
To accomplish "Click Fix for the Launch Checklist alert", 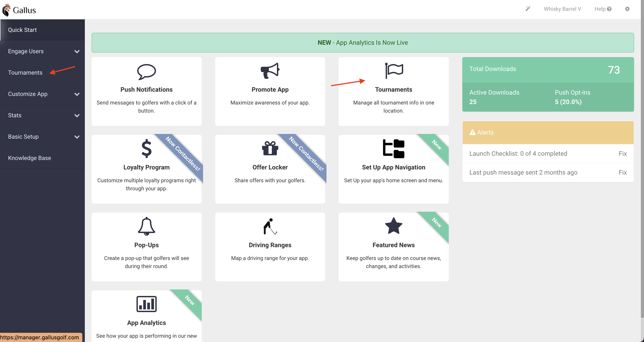I will (x=622, y=153).
